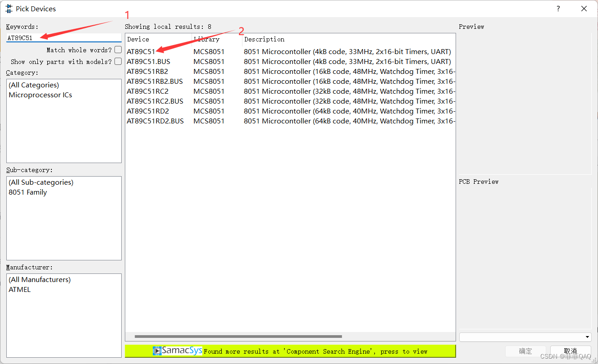
Task: Open the PCB package dropdown
Action: point(525,337)
